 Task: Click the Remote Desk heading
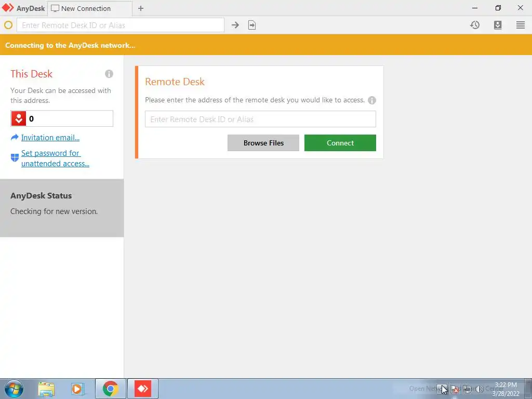coord(175,82)
